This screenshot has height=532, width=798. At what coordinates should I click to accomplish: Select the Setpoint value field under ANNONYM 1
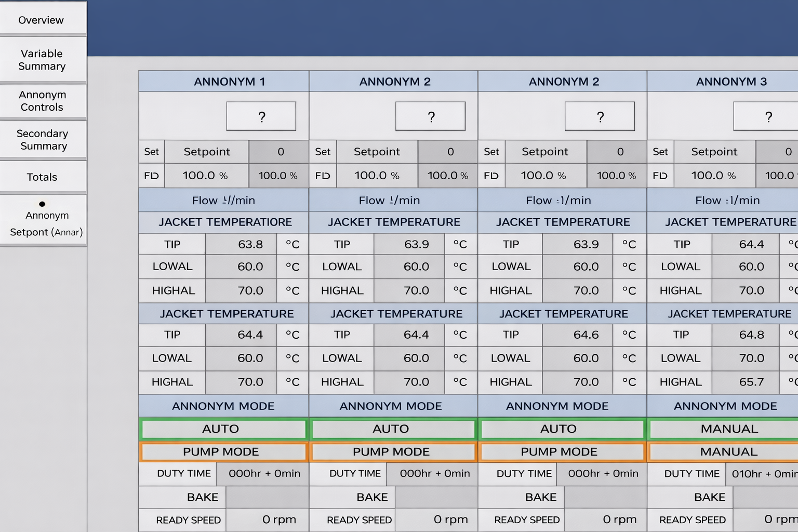(279, 152)
